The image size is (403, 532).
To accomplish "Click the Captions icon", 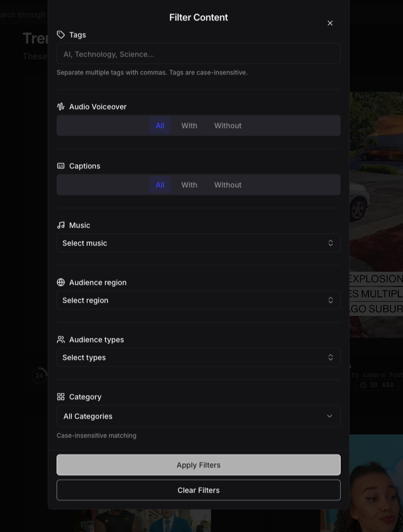I will pos(61,166).
